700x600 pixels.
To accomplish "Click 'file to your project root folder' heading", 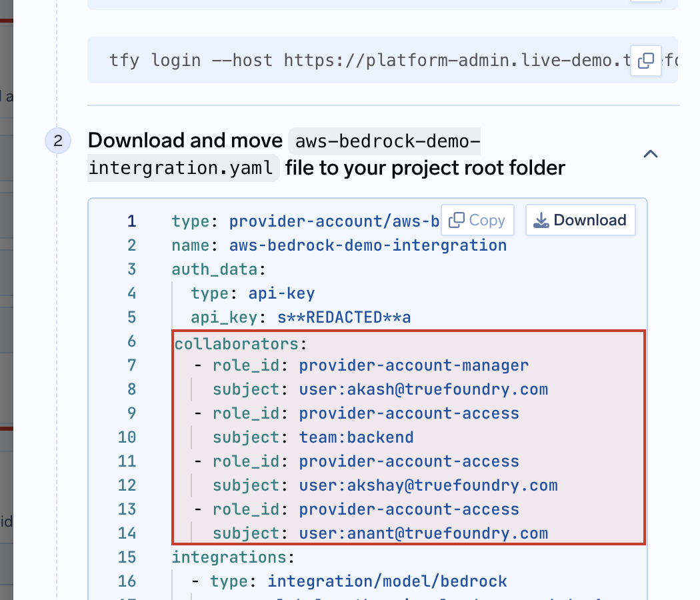I will 425,168.
